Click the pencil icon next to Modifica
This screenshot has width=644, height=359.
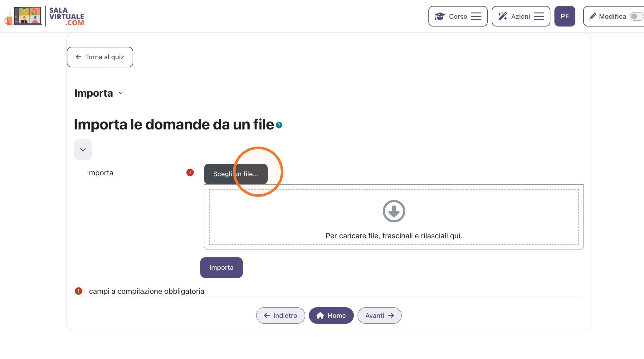coord(593,16)
